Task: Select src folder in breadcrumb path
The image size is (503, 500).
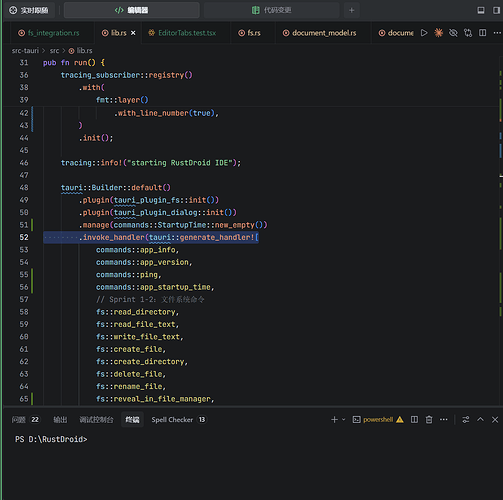Action: [x=54, y=51]
